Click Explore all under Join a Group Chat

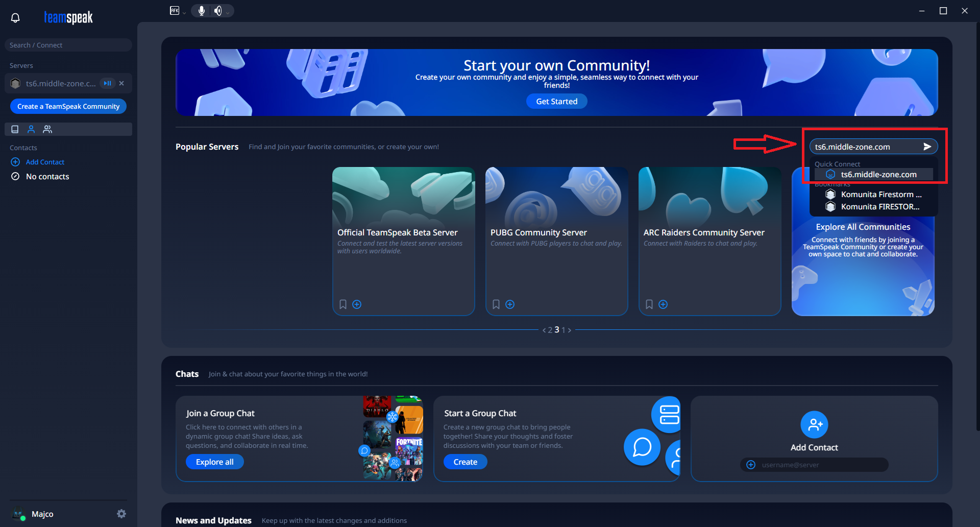point(214,462)
